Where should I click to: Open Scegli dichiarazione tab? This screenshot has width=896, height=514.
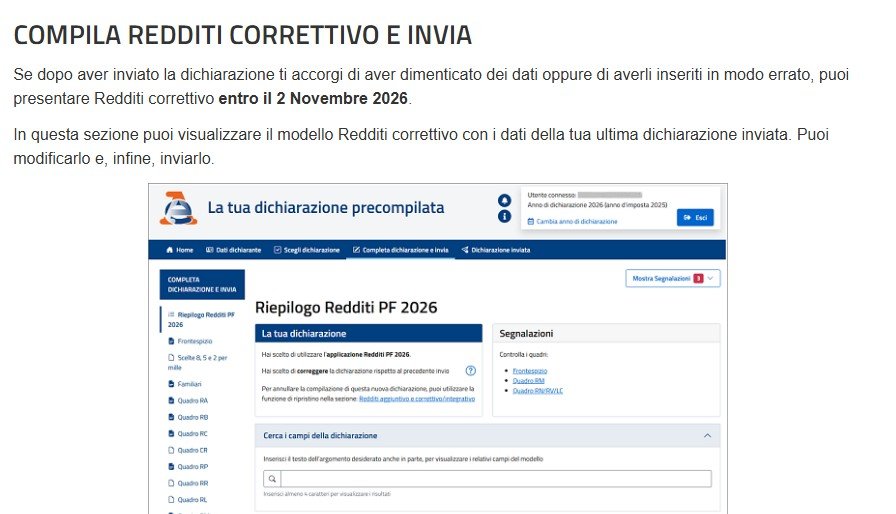[306, 250]
